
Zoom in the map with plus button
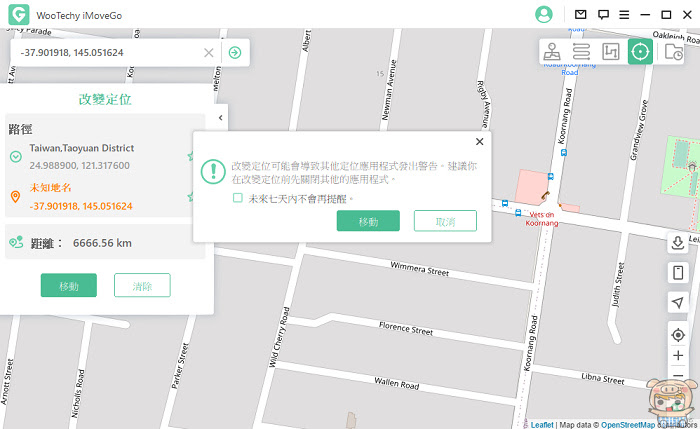[x=678, y=355]
